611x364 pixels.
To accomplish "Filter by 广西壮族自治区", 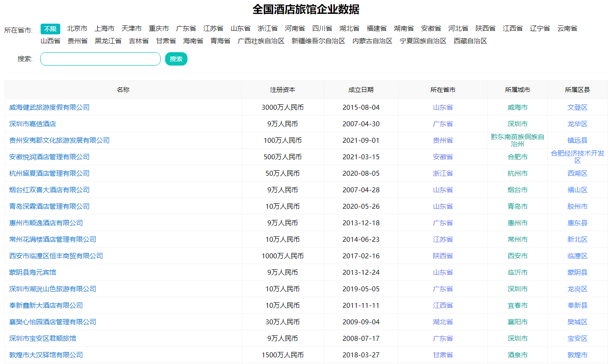I will pyautogui.click(x=261, y=41).
